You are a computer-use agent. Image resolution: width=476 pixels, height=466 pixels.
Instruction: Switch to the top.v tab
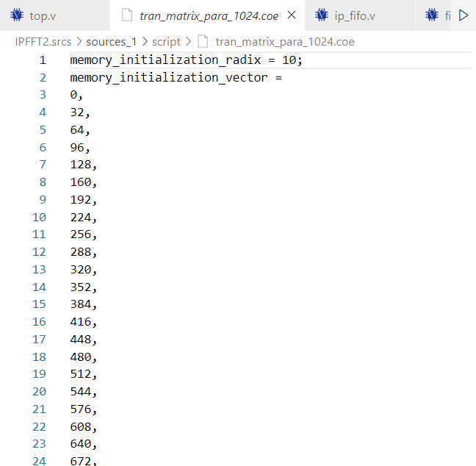[x=54, y=15]
